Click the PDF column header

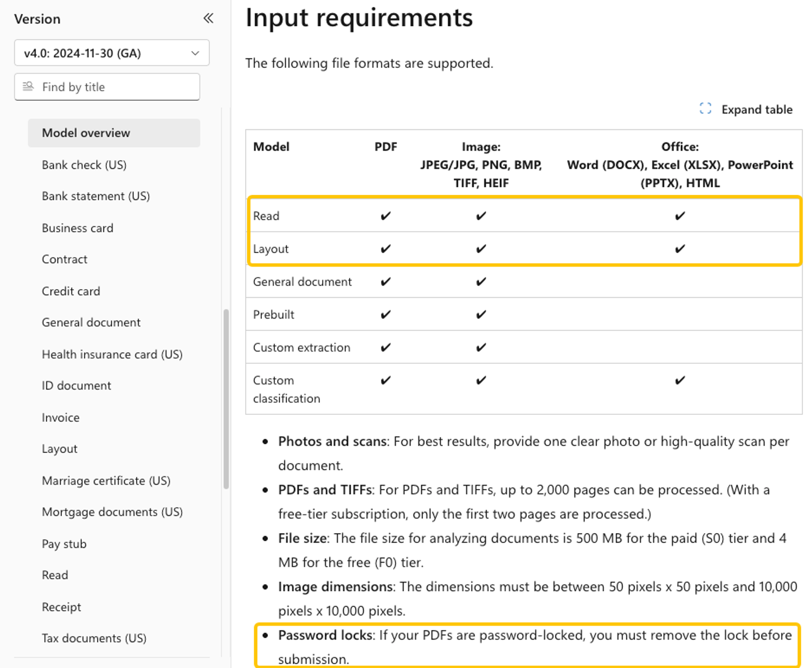coord(386,147)
